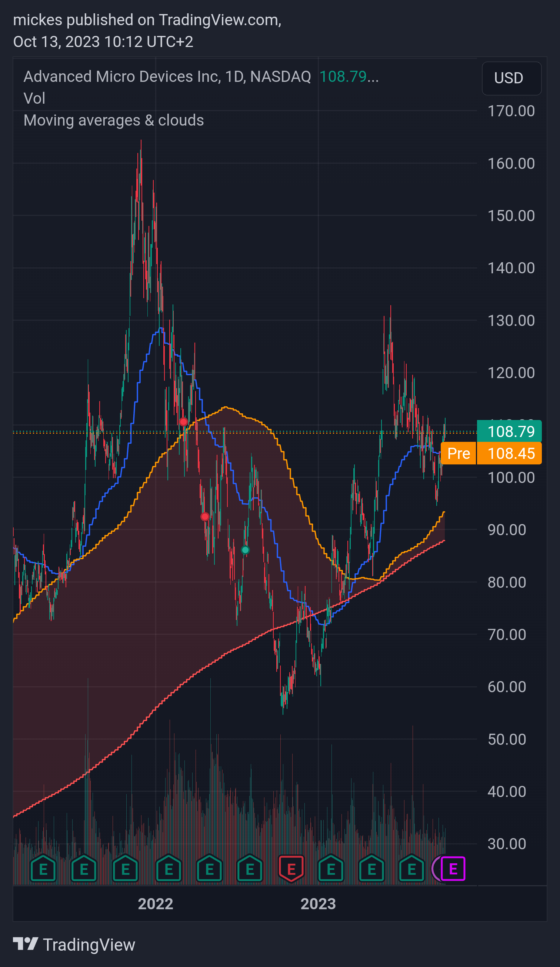Click the 70.00 price axis label
560x967 pixels.
tap(507, 634)
